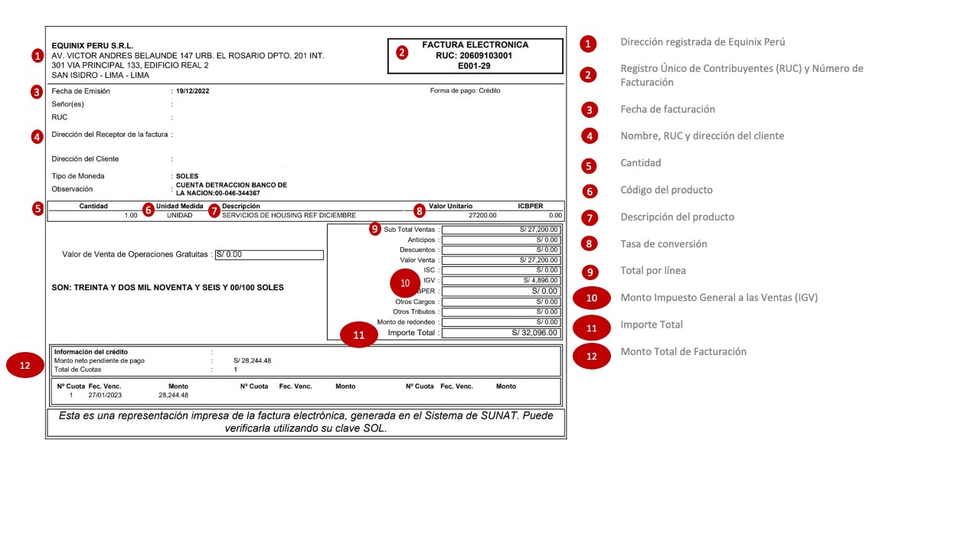Click the Observación label
This screenshot has width=980, height=551.
tap(72, 189)
